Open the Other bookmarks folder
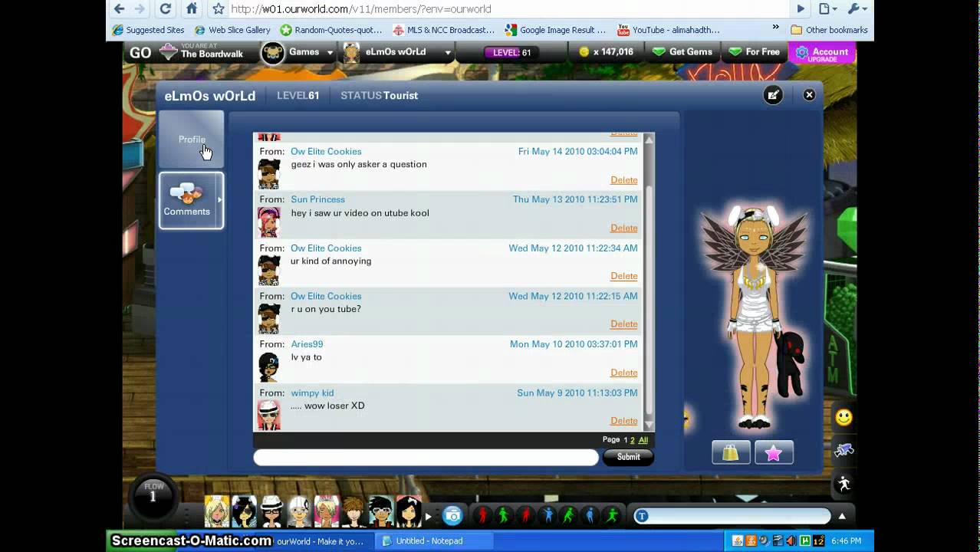Image resolution: width=980 pixels, height=552 pixels. 829,30
